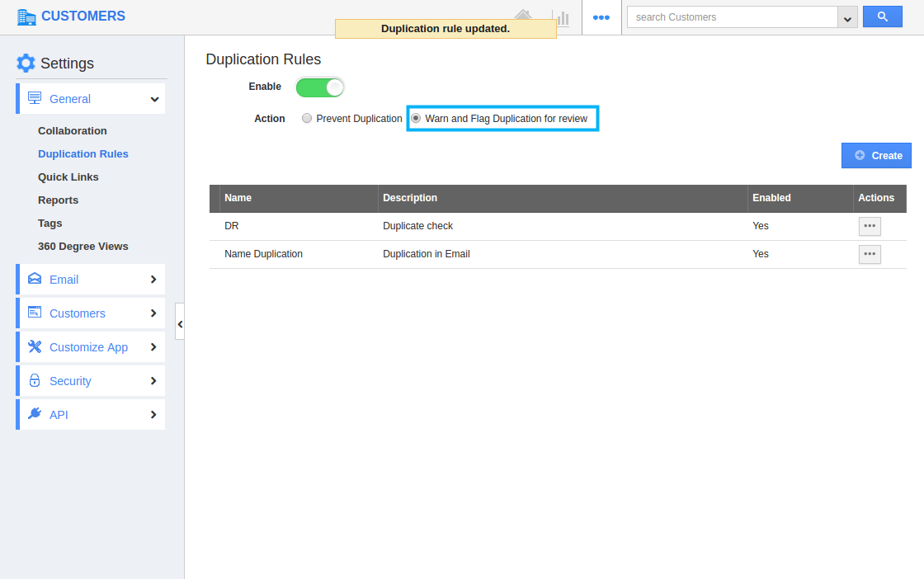
Task: Toggle the Enable duplication rules switch
Action: click(320, 87)
